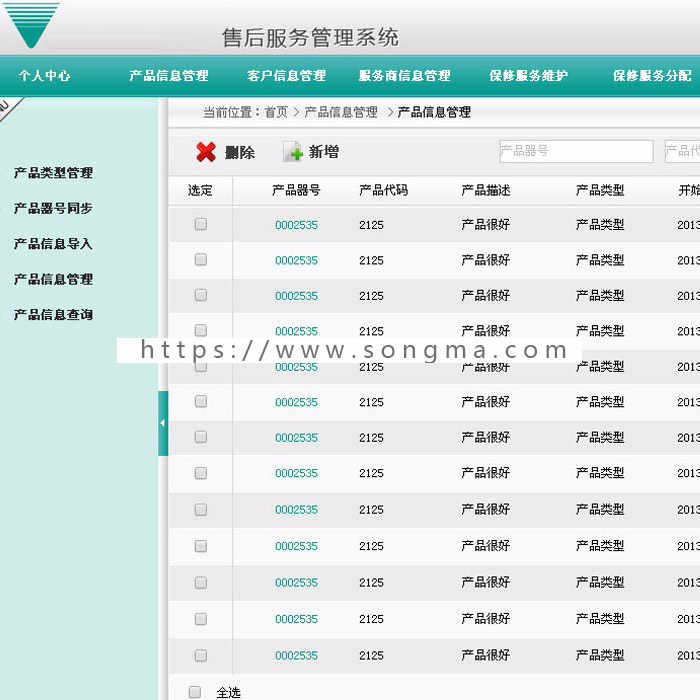Tick the checkbox in the sixth table row
This screenshot has width=700, height=700.
(x=201, y=401)
